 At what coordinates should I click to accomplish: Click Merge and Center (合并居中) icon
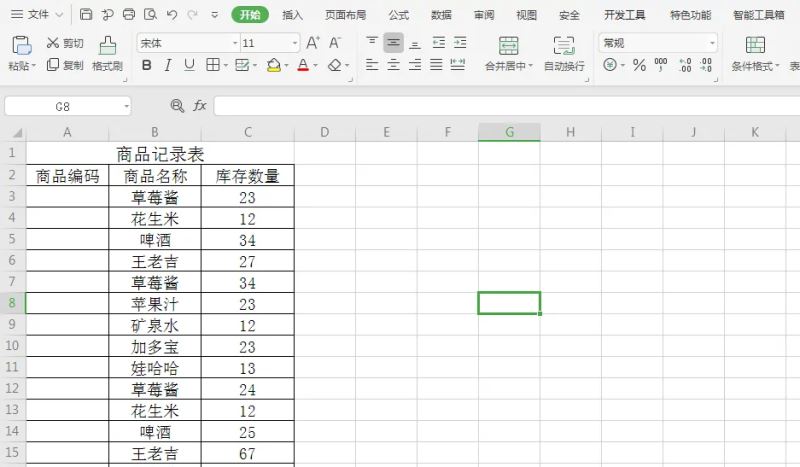508,46
